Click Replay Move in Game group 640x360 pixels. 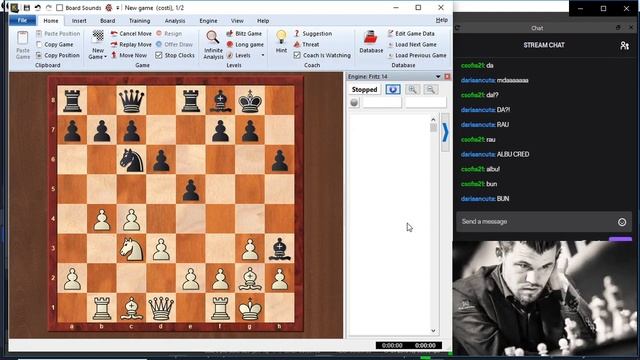[131, 44]
